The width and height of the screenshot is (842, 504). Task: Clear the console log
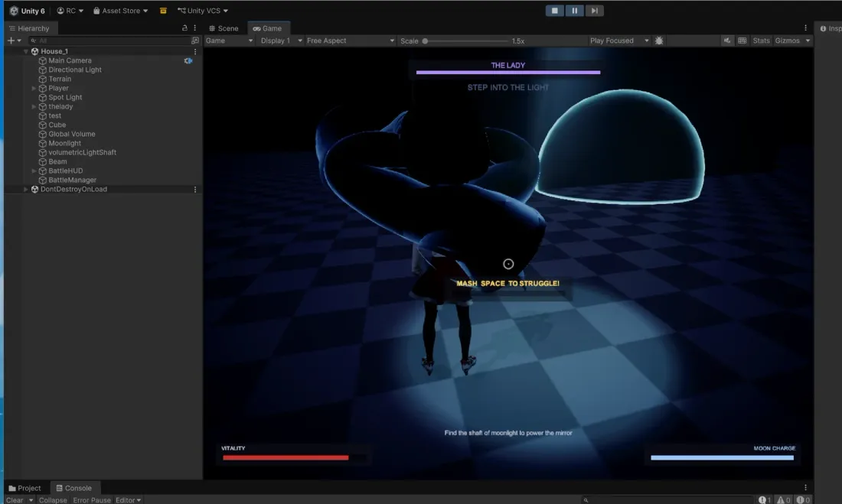click(x=15, y=499)
